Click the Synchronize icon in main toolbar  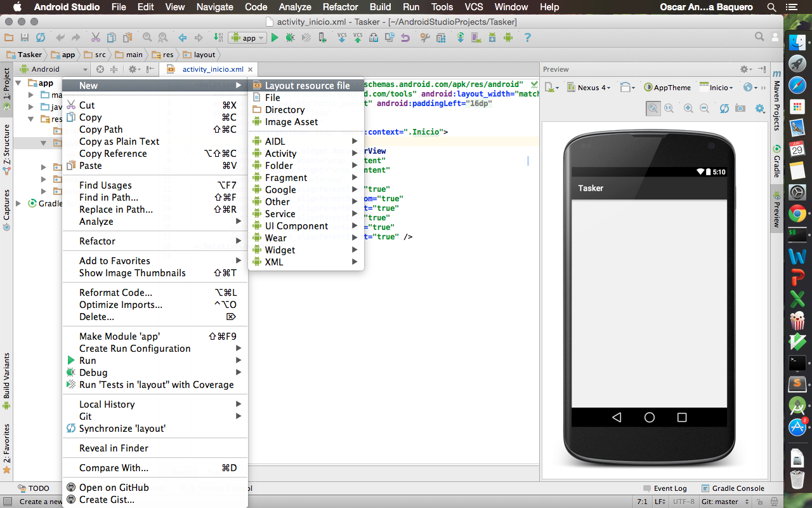click(41, 38)
